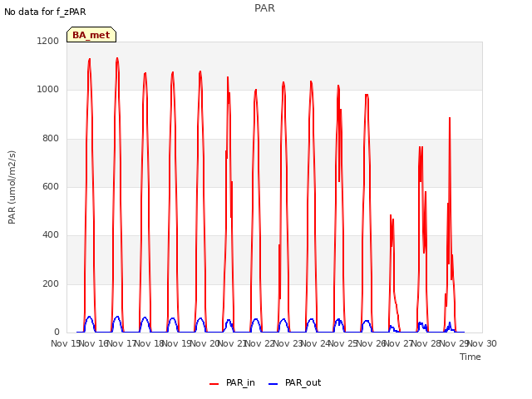The image size is (532, 399).
Task: Click the 0 y-axis tick label
Action: pyautogui.click(x=57, y=332)
